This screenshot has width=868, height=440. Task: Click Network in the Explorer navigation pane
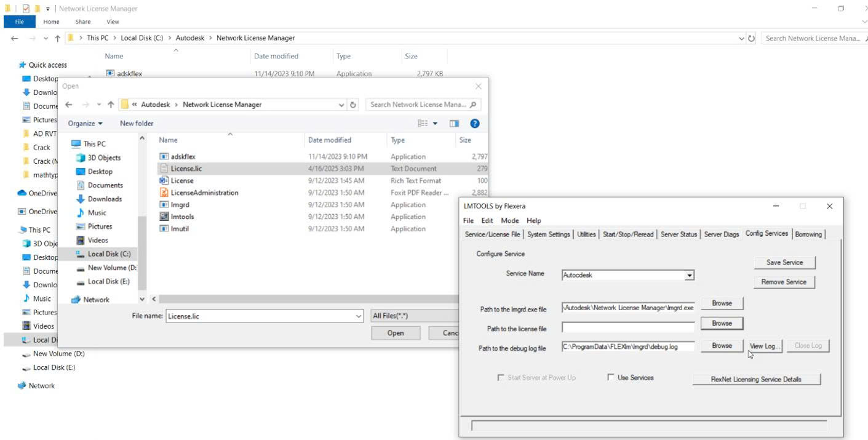pyautogui.click(x=36, y=386)
